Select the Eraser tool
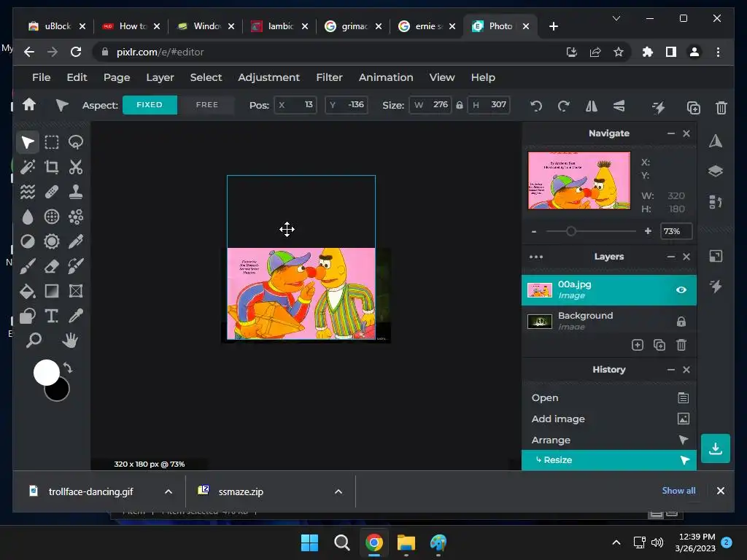Image resolution: width=747 pixels, height=560 pixels. click(x=52, y=266)
